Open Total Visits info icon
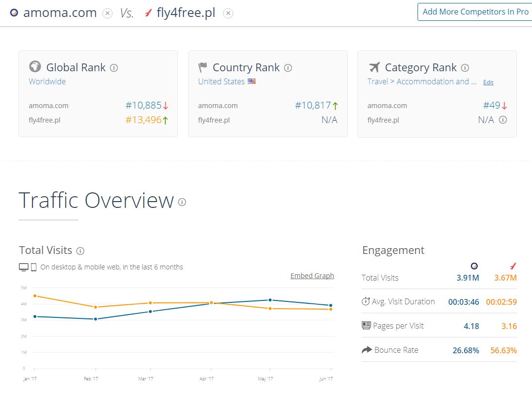532x393 pixels. point(80,251)
